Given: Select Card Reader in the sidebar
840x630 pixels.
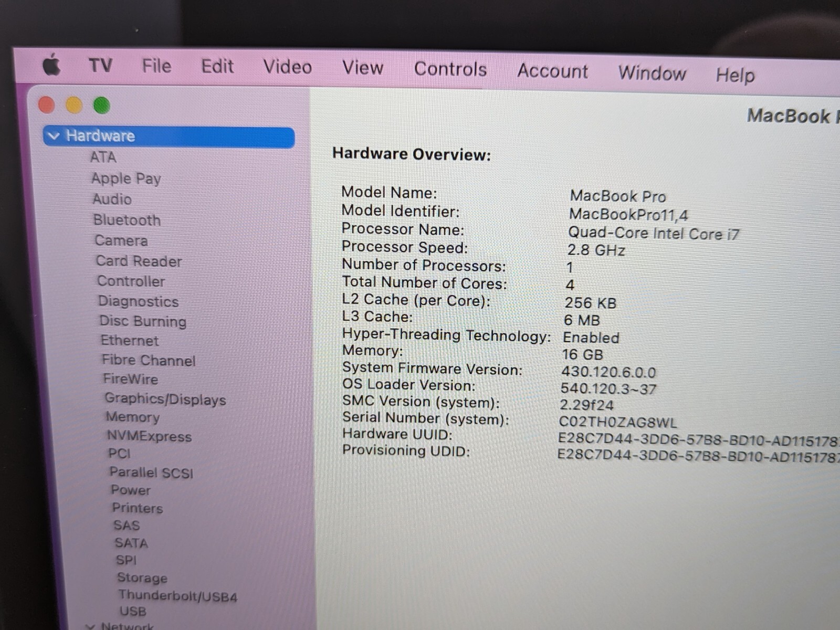Looking at the screenshot, I should (x=139, y=261).
